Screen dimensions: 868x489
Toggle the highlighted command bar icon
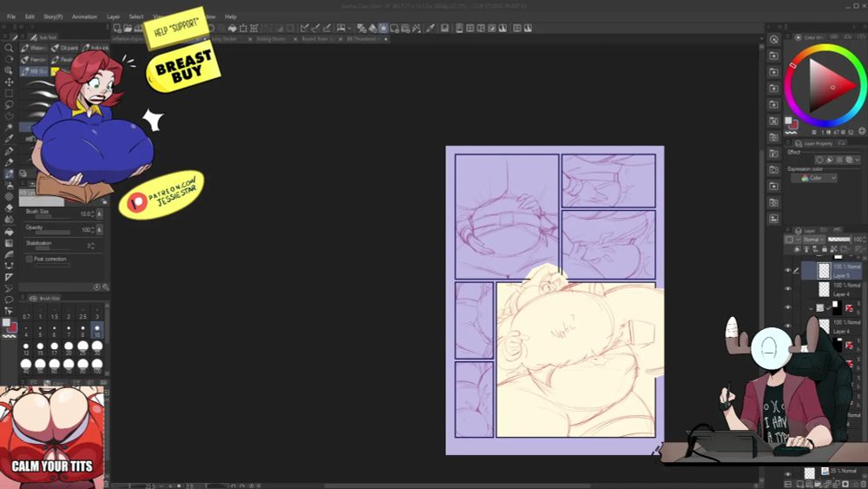tap(383, 29)
